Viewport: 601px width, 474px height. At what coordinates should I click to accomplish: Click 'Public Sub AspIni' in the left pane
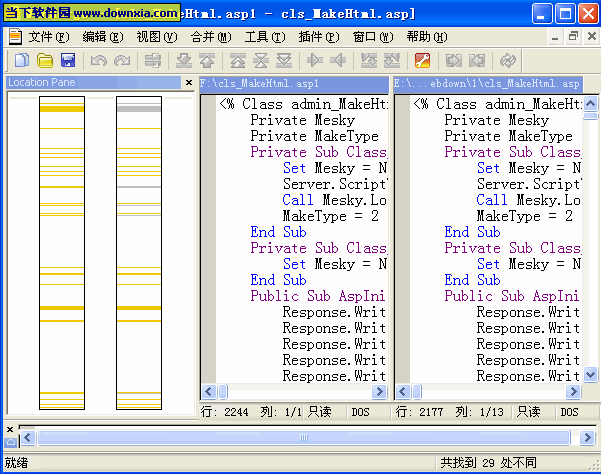(318, 296)
